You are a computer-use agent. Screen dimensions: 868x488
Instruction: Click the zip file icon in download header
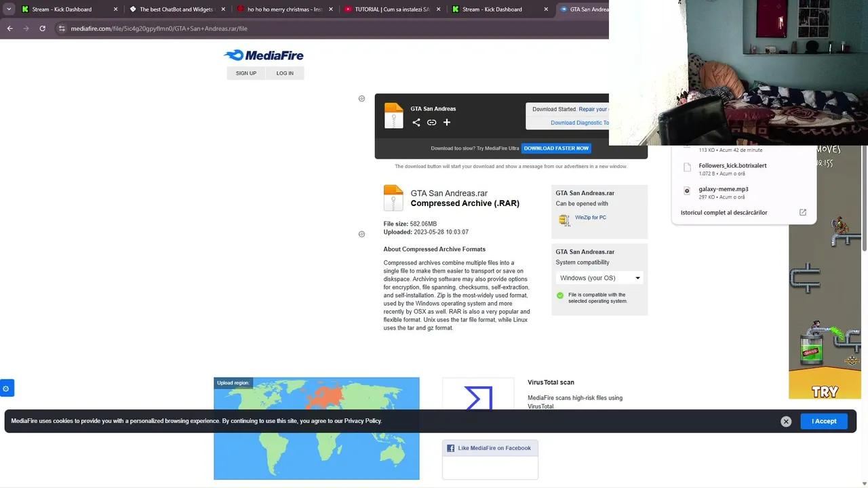tap(393, 116)
